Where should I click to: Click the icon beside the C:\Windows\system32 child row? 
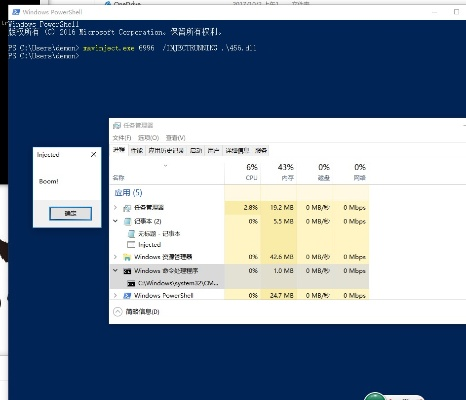point(131,283)
